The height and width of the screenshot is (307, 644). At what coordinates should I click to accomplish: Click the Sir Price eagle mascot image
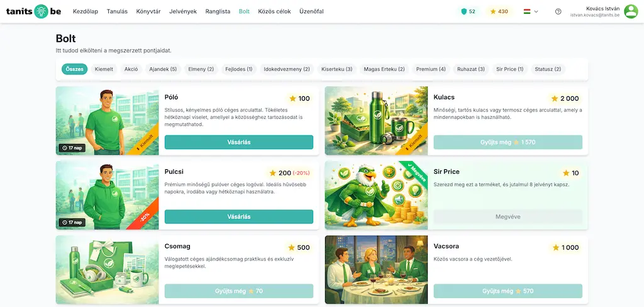pyautogui.click(x=376, y=195)
